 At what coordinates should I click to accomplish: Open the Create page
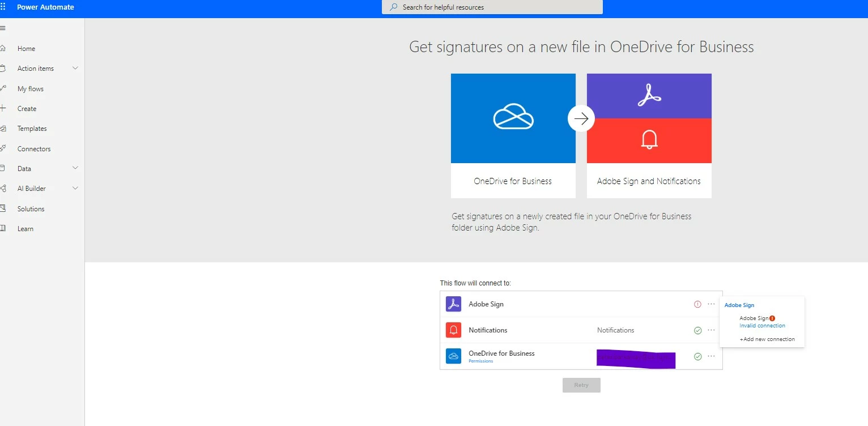(x=27, y=109)
